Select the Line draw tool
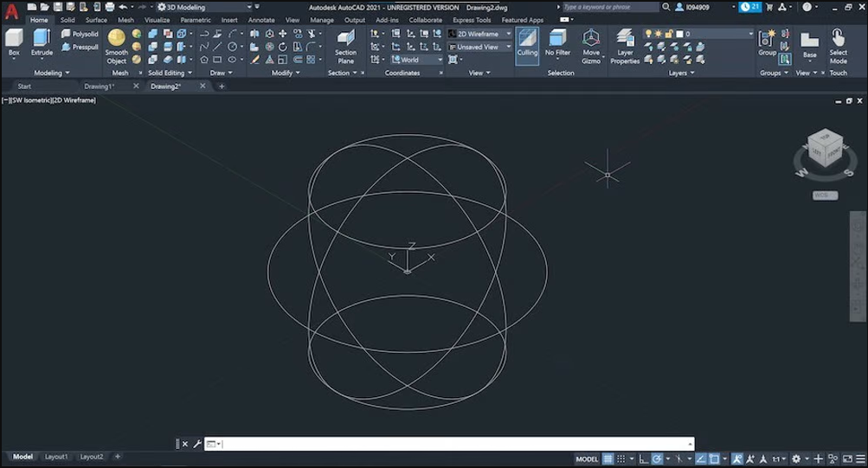 (x=217, y=47)
